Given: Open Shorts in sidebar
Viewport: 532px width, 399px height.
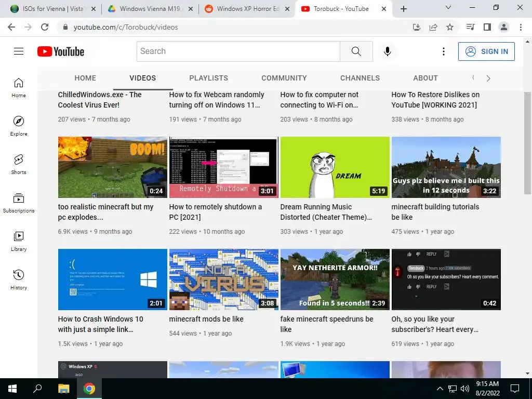Looking at the screenshot, I should 19,165.
